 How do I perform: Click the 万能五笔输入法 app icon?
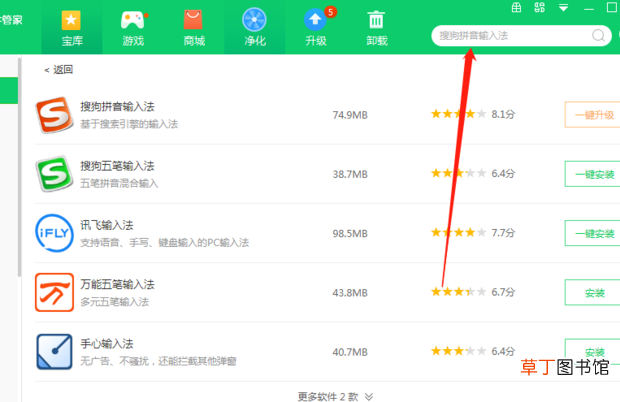[54, 293]
